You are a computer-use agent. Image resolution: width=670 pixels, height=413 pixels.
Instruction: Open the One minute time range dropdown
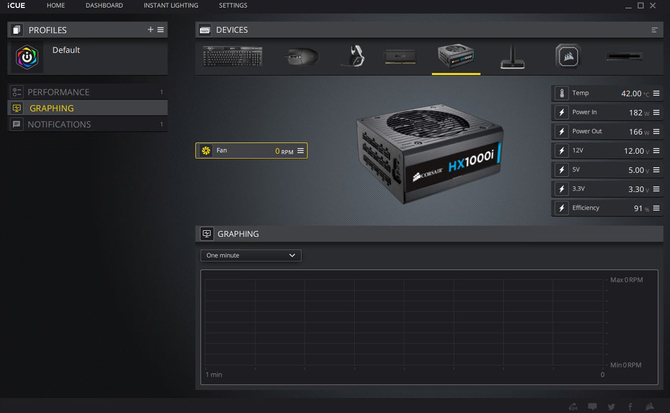(251, 255)
